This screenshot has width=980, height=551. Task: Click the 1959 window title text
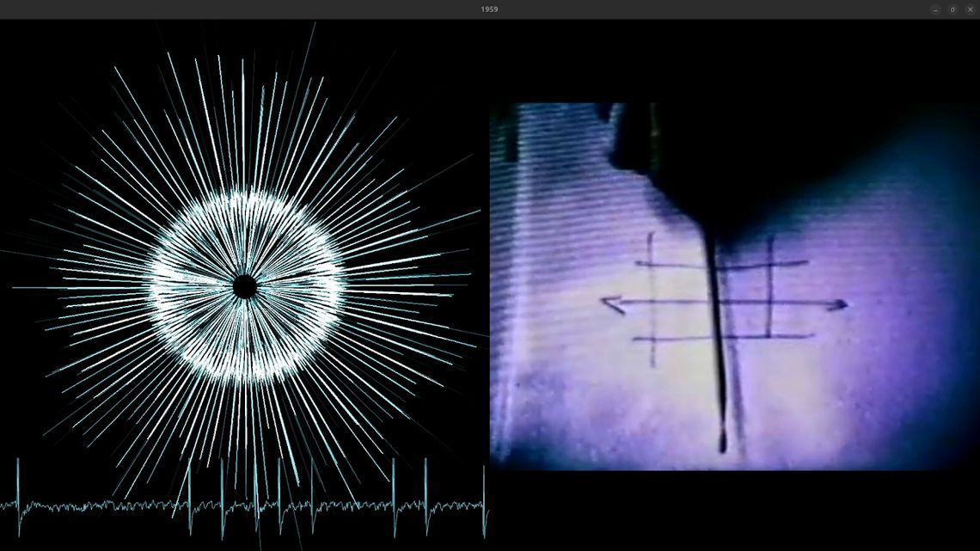coord(489,9)
